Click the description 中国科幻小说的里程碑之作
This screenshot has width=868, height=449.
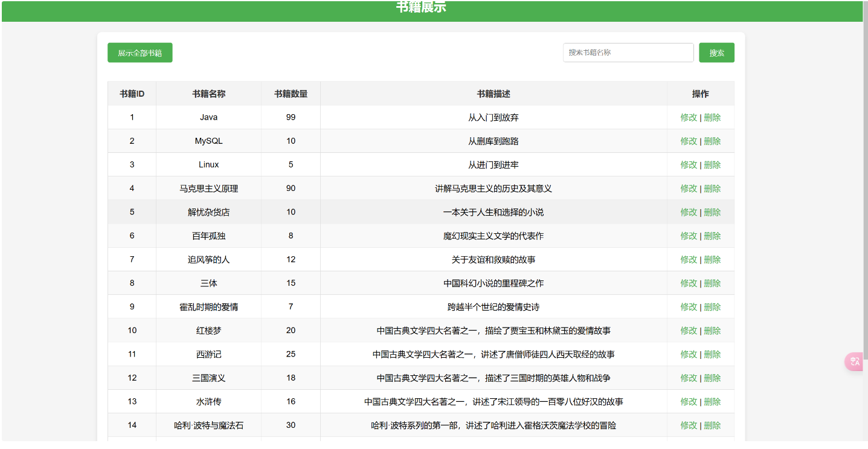coord(493,283)
